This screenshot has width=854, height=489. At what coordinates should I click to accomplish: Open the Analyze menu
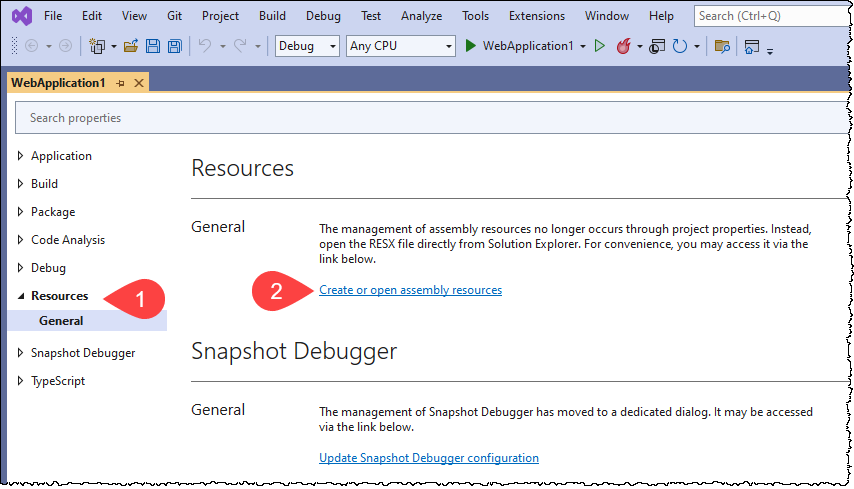tap(422, 16)
